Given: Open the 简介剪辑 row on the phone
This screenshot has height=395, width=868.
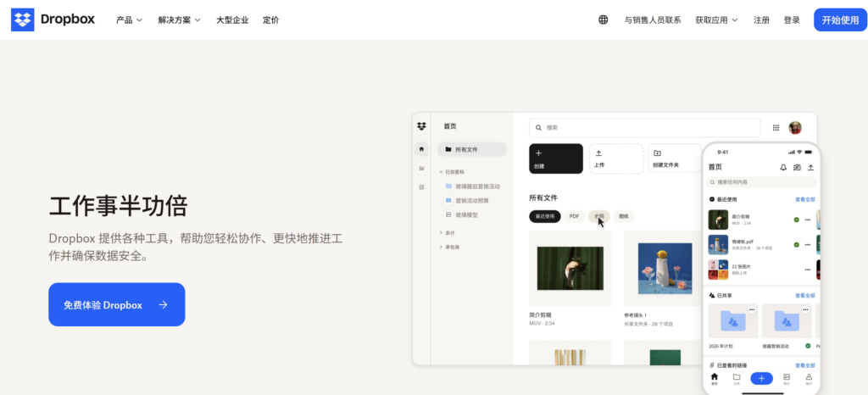Looking at the screenshot, I should point(759,220).
